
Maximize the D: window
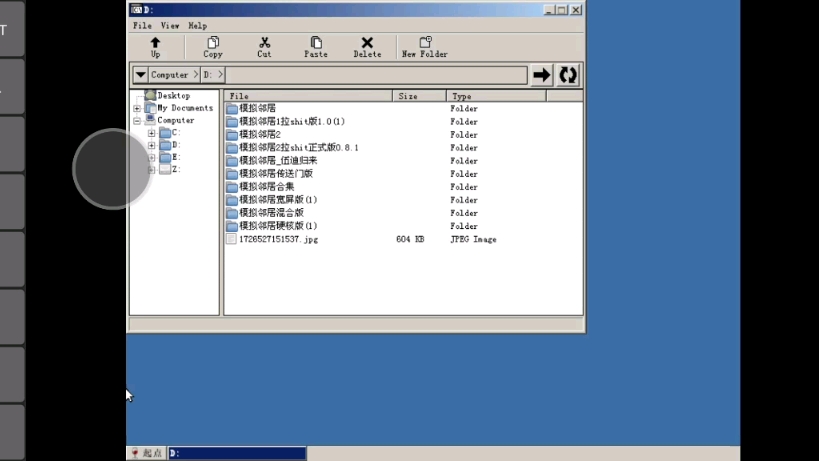562,9
